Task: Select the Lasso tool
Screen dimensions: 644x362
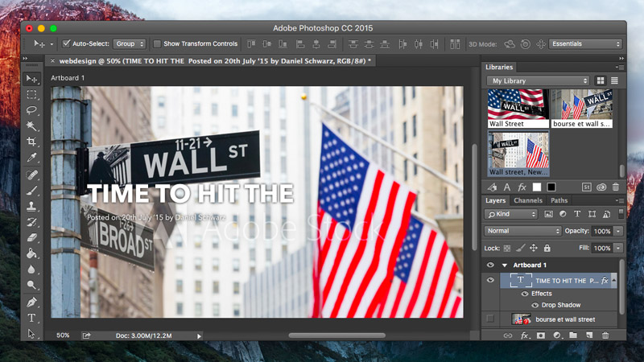Action: tap(31, 110)
